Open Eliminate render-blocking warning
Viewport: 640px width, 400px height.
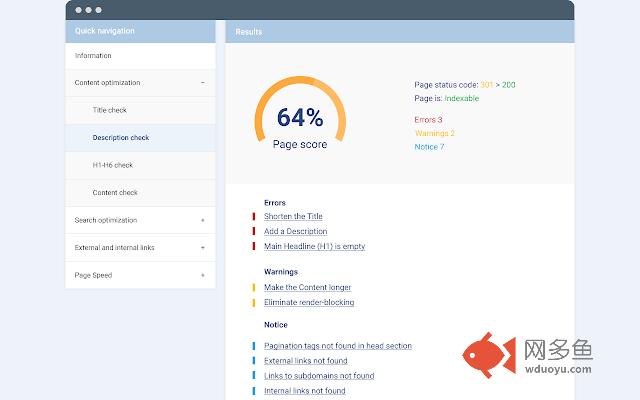309,302
